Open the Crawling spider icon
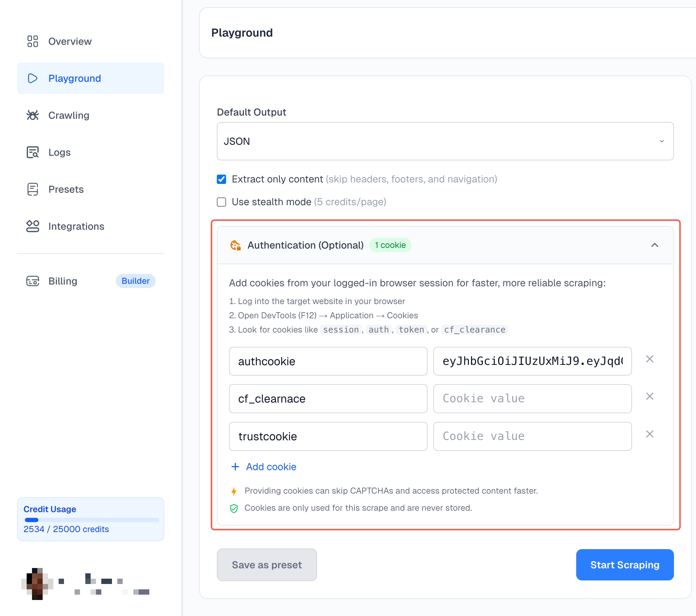Screen dimensions: 696x616 (x=32, y=115)
